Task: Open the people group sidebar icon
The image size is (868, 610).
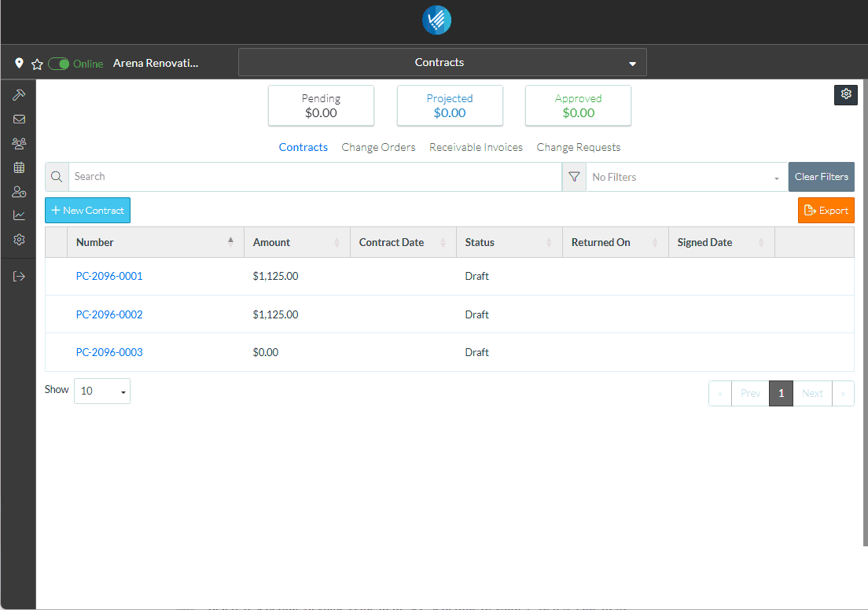Action: click(19, 144)
